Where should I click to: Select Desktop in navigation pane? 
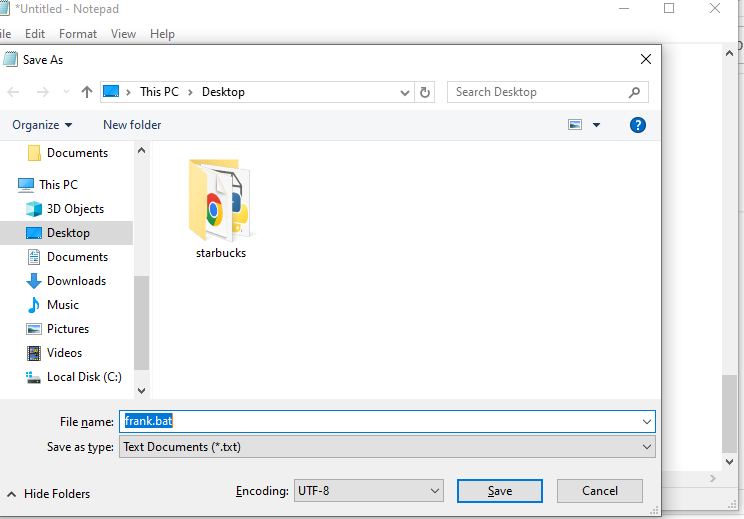[66, 233]
